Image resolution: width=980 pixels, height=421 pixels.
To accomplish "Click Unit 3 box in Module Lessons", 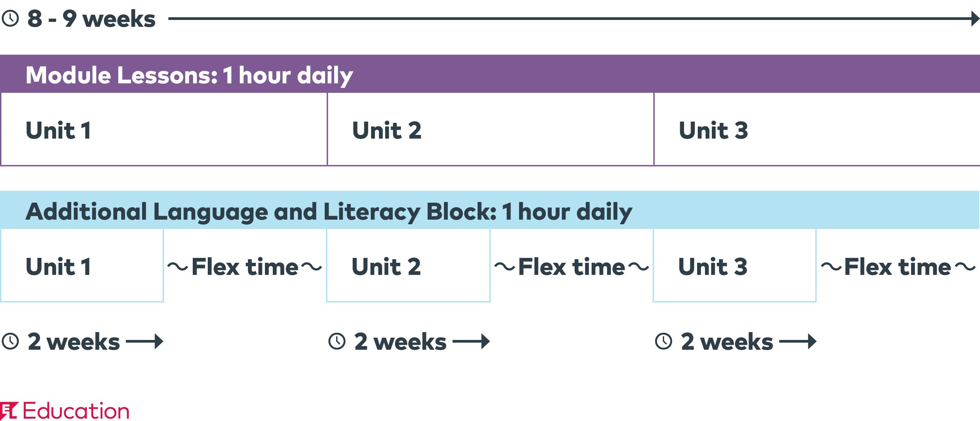I will pos(817,129).
